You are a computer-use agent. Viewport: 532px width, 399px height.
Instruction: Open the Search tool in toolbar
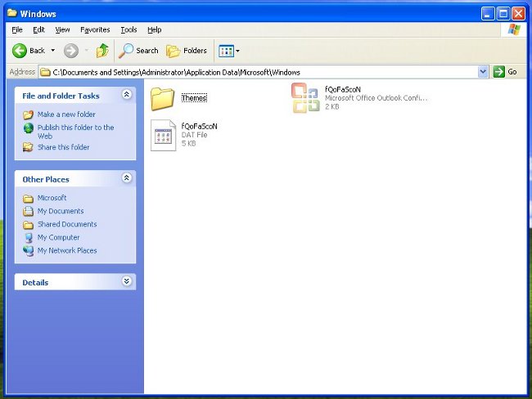click(x=138, y=51)
